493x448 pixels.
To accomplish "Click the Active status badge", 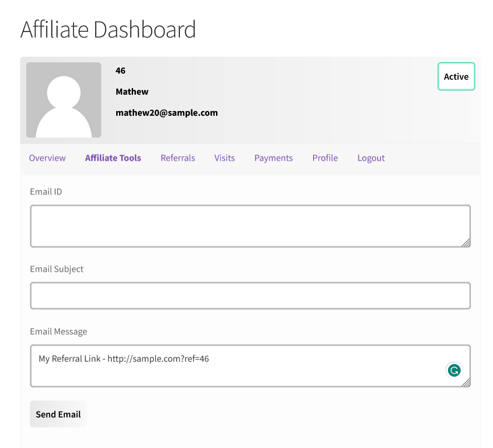I will click(x=456, y=76).
